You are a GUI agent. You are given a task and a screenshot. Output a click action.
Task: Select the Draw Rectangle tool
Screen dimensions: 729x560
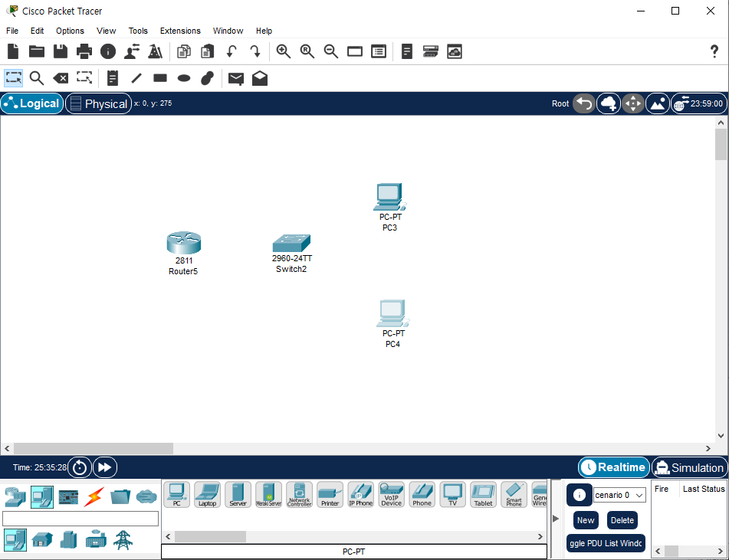point(160,78)
